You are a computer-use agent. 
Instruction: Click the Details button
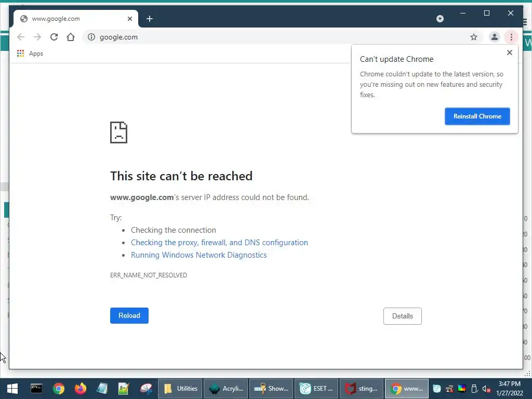(x=403, y=316)
